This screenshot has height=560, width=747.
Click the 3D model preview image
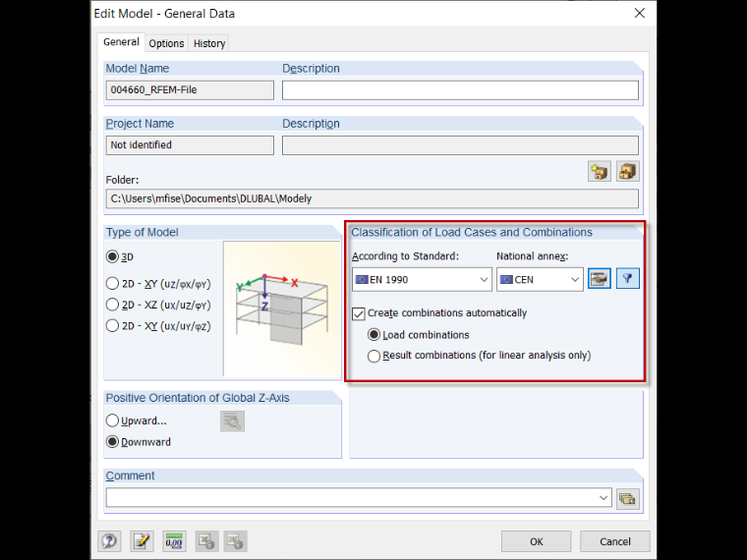pos(282,308)
